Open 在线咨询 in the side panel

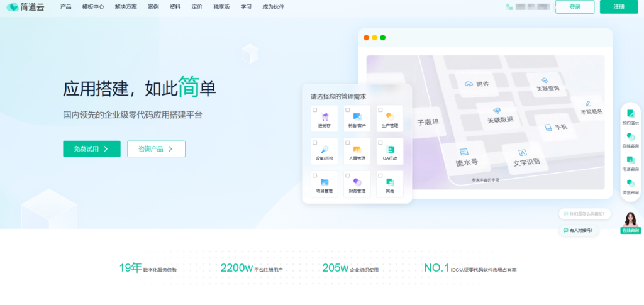pos(630,140)
